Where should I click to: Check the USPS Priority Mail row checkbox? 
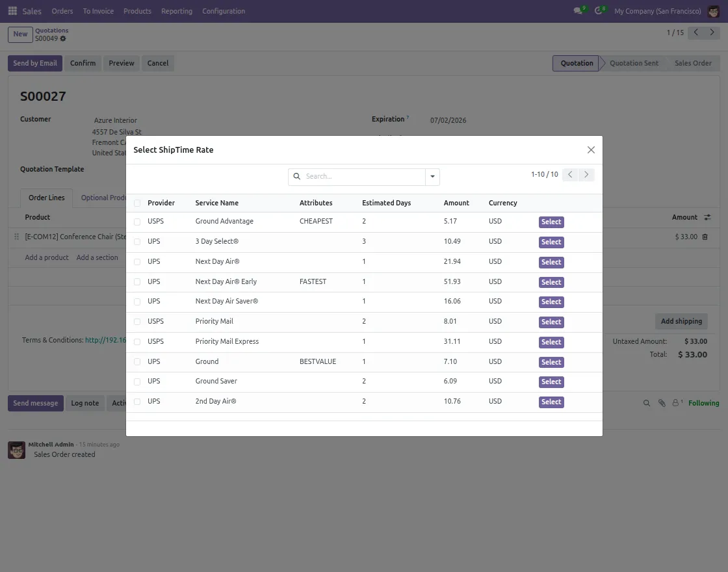tap(137, 322)
